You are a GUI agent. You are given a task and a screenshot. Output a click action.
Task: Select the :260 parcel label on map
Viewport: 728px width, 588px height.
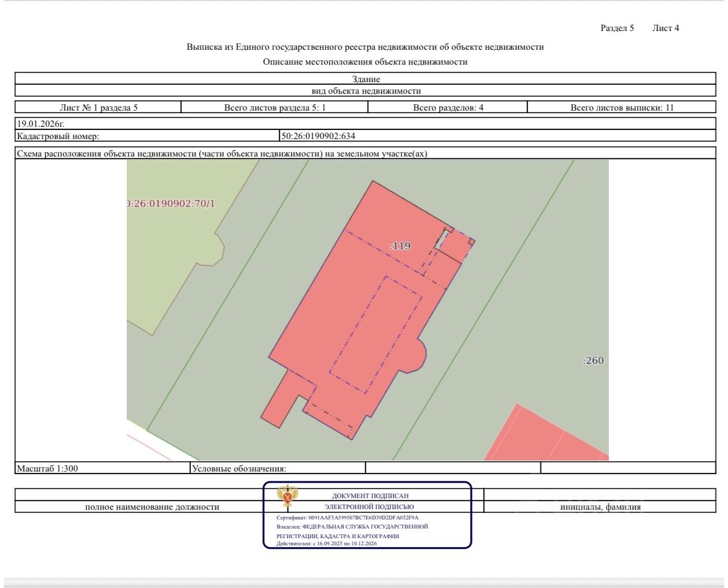tap(593, 361)
